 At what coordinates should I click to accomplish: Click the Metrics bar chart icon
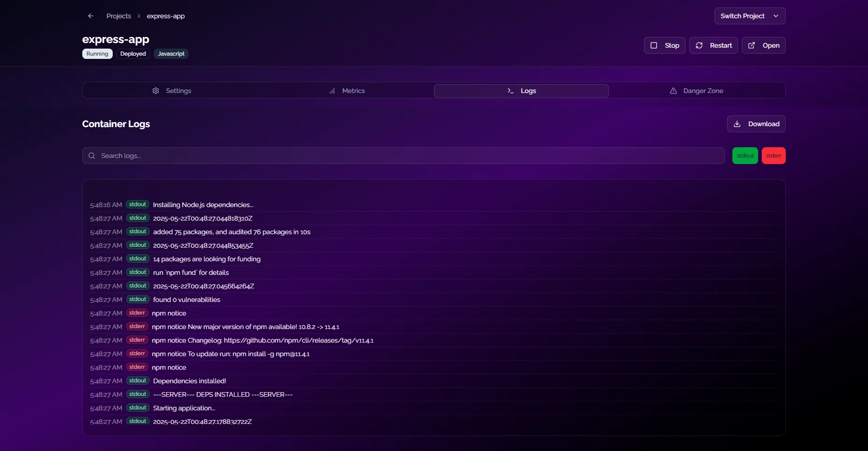point(332,91)
